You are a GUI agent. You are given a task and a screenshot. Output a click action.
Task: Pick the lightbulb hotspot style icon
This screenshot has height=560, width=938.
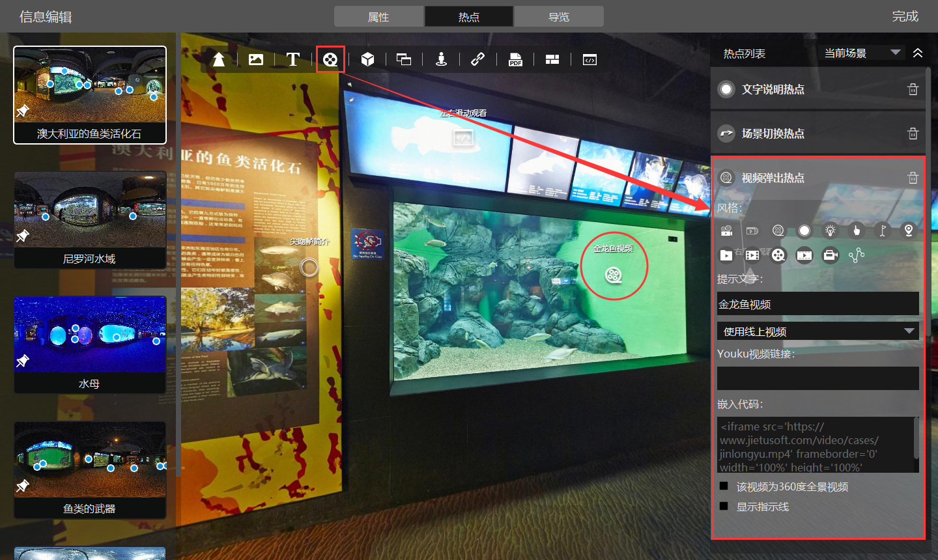pyautogui.click(x=830, y=231)
